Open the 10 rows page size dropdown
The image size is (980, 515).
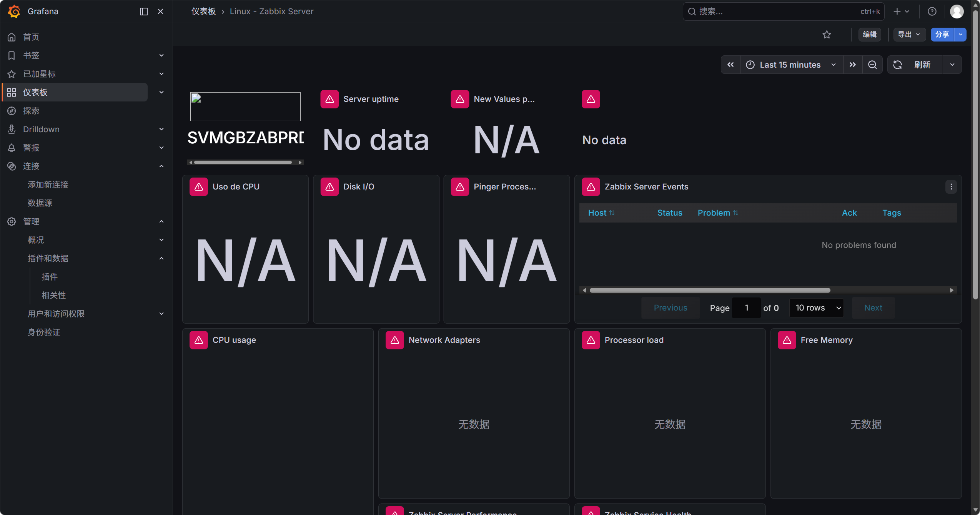pyautogui.click(x=817, y=308)
